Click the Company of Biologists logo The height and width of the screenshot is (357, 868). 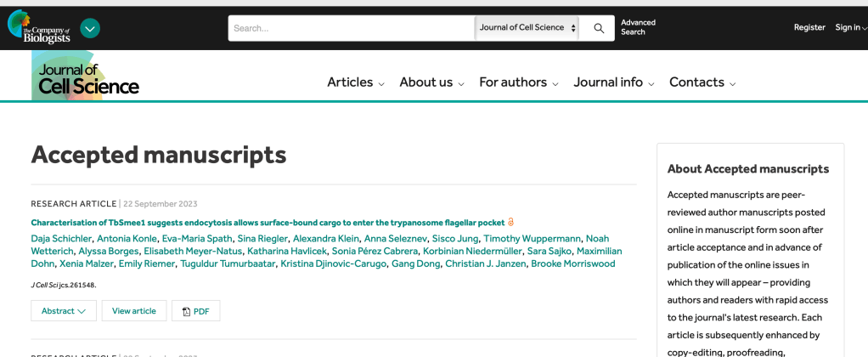click(39, 28)
